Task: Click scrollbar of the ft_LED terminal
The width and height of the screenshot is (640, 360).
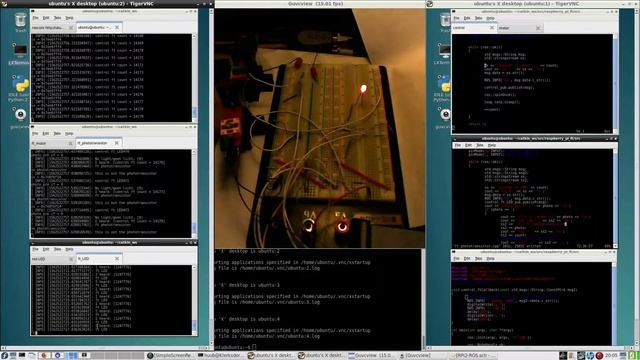Action: [194, 300]
